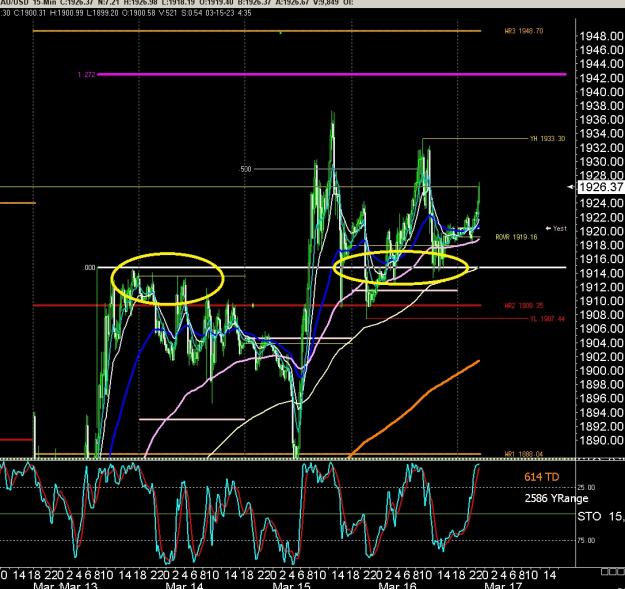
Task: Click the 1900.00 price axis label
Action: [x=601, y=371]
